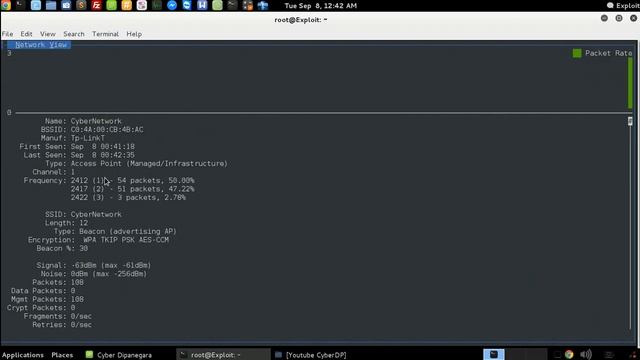Open the blue Messenger icon
Screen dimensions: 640x360
tap(172, 5)
